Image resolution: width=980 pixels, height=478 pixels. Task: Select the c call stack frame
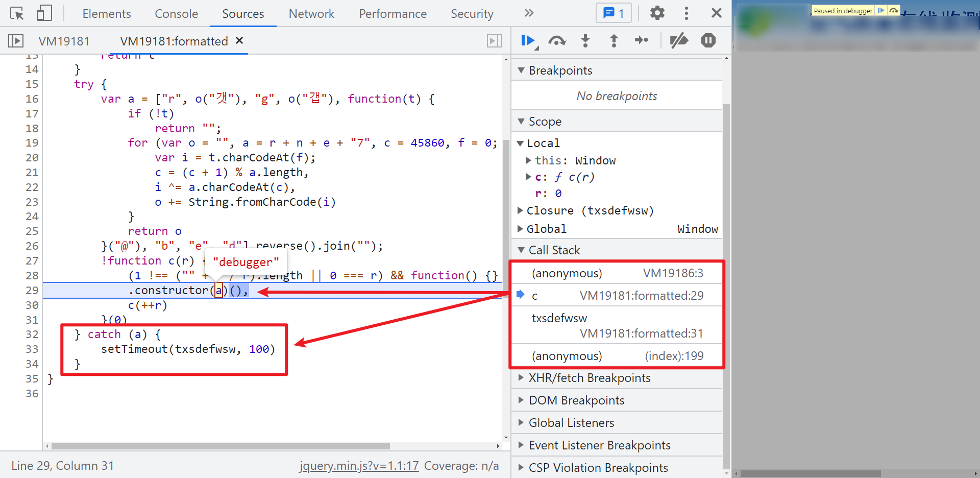(617, 296)
